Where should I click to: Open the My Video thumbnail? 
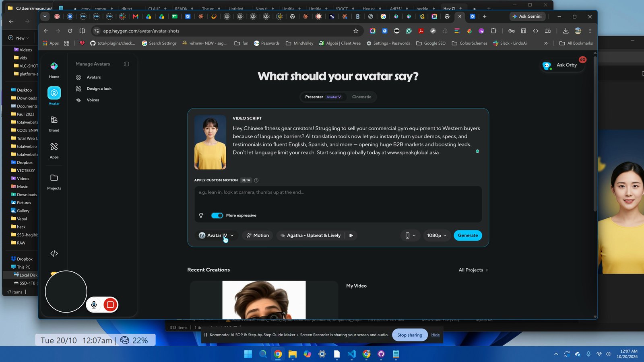264,300
